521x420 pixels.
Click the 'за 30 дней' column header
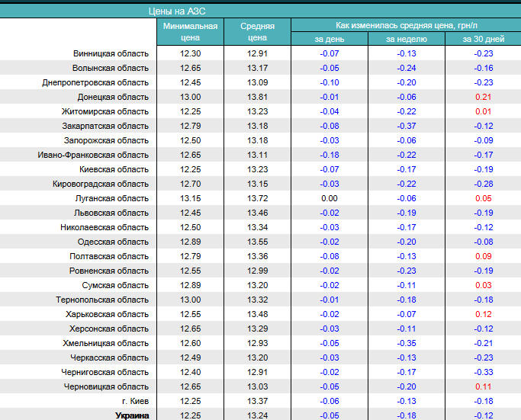[x=483, y=39]
